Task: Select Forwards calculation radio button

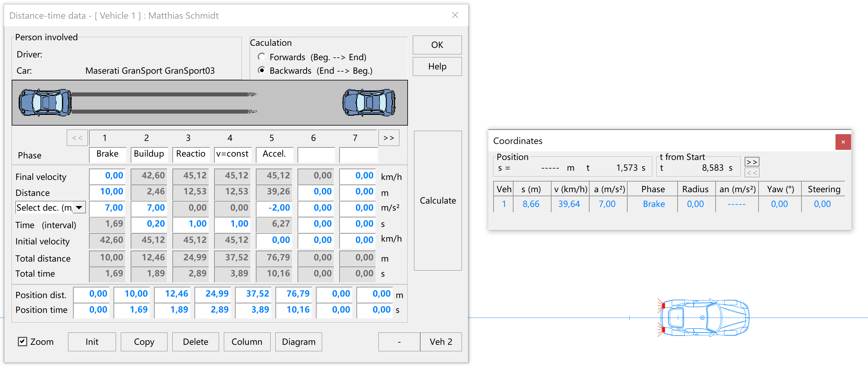Action: (262, 57)
